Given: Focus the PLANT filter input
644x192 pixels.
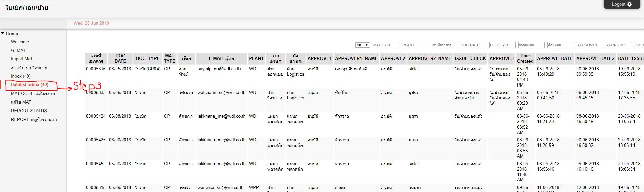Looking at the screenshot, I should (x=415, y=45).
